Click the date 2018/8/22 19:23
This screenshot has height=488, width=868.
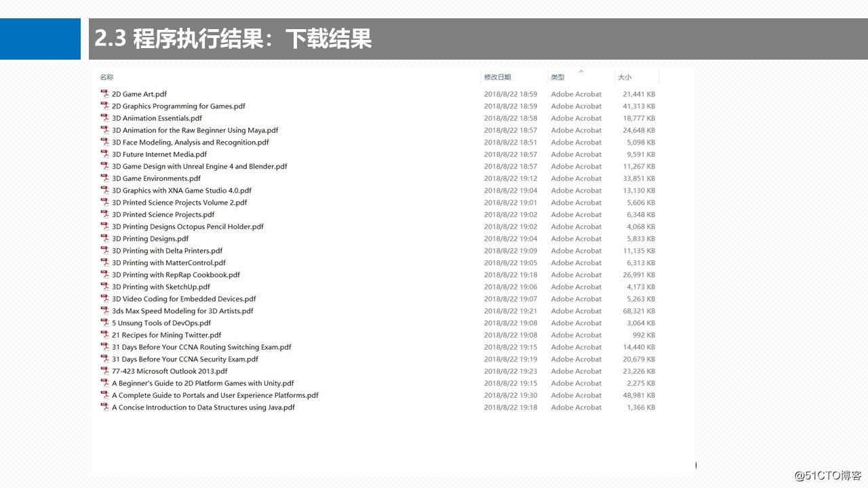511,371
